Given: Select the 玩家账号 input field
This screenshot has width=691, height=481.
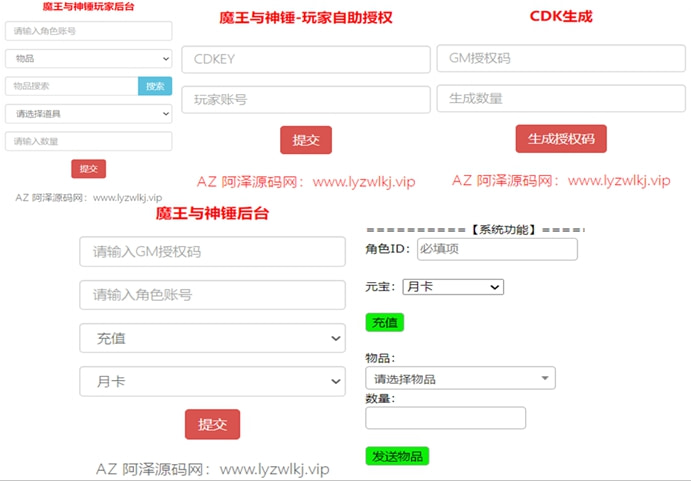Looking at the screenshot, I should pyautogui.click(x=305, y=100).
